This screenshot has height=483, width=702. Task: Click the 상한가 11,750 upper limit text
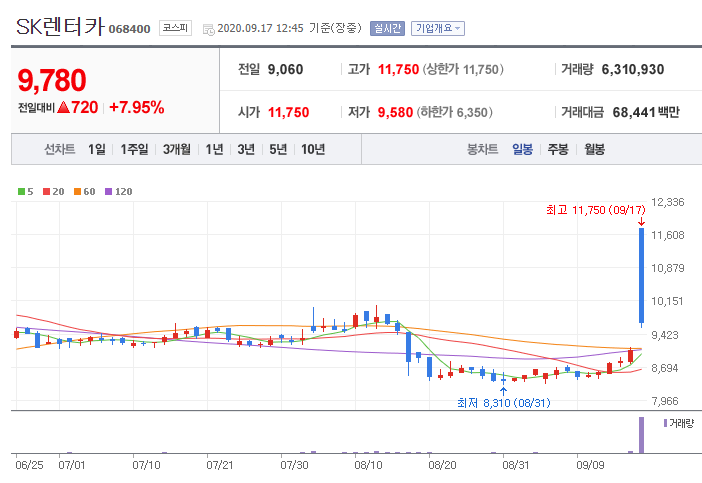463,69
